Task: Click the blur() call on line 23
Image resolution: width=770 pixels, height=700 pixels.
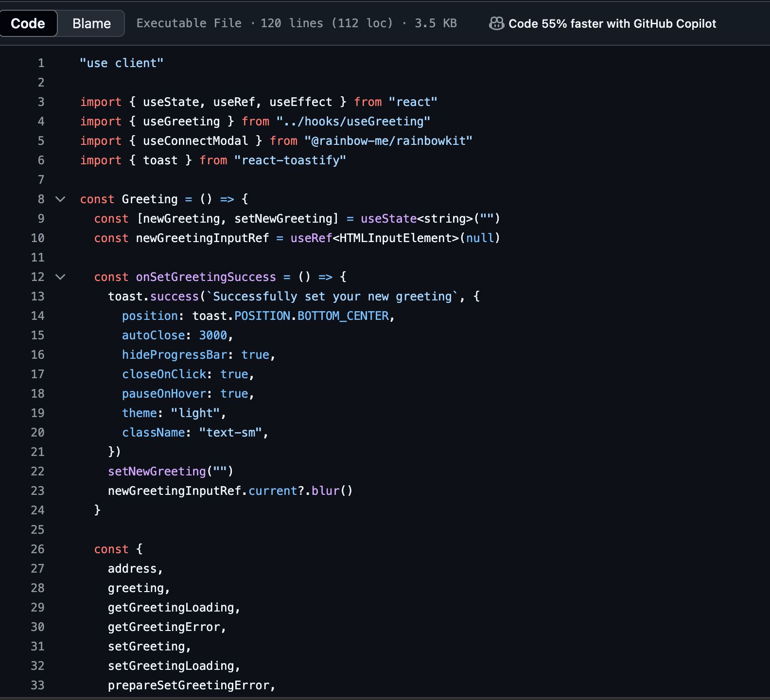Action: [332, 490]
